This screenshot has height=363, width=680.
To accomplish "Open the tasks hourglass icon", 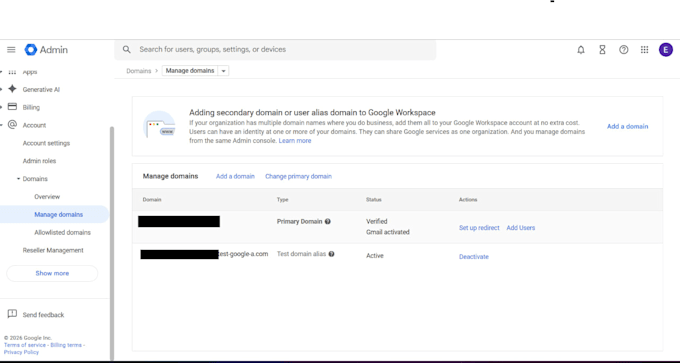I will [x=602, y=50].
